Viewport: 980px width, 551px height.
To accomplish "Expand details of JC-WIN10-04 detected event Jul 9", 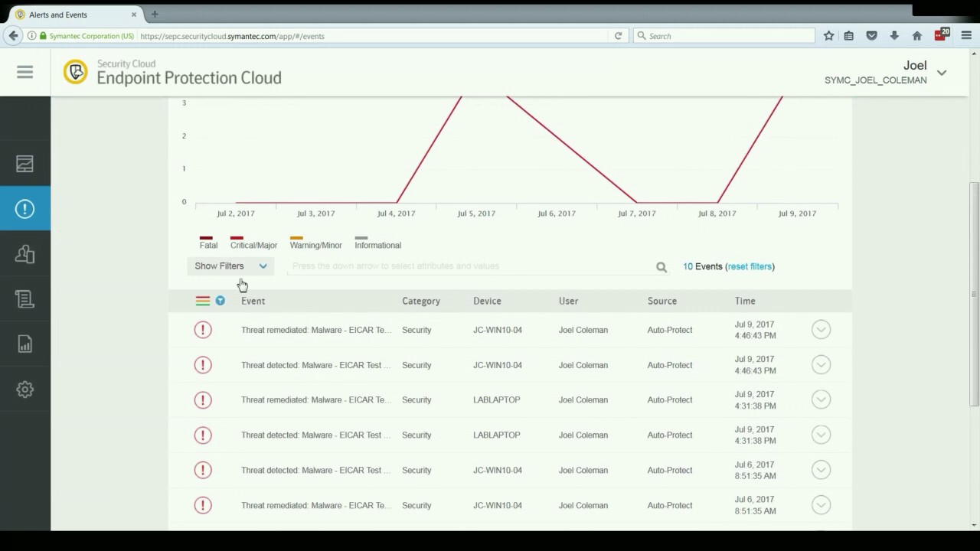I will point(821,365).
